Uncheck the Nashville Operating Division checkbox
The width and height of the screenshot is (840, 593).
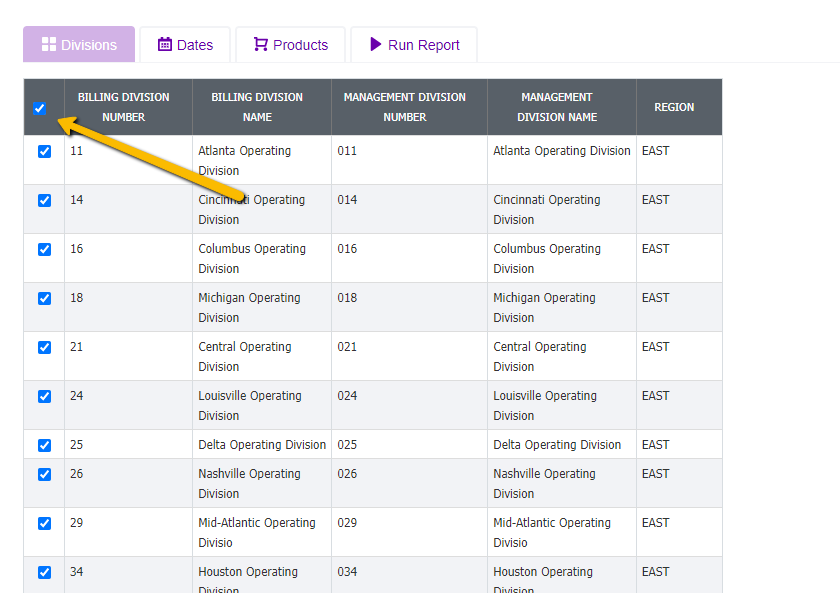pos(44,475)
